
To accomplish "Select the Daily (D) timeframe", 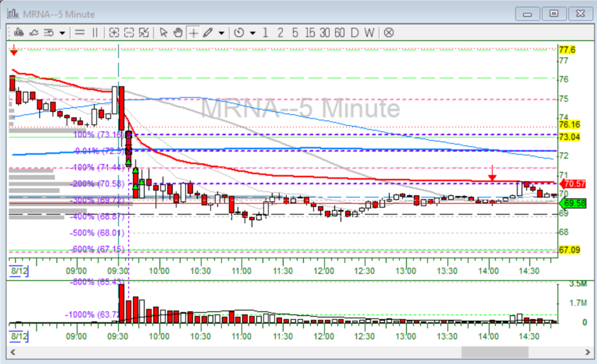I will pyautogui.click(x=355, y=32).
